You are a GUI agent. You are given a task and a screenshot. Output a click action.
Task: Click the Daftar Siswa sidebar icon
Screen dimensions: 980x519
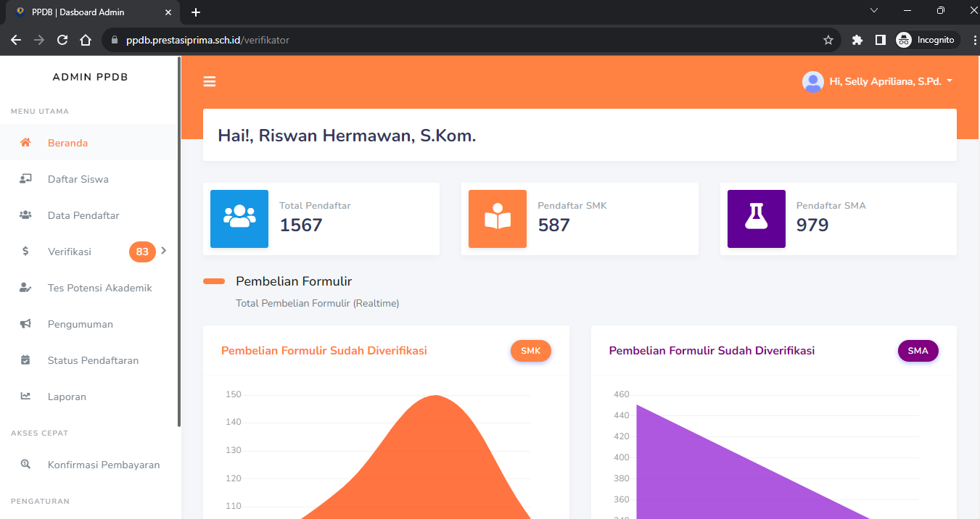[25, 179]
